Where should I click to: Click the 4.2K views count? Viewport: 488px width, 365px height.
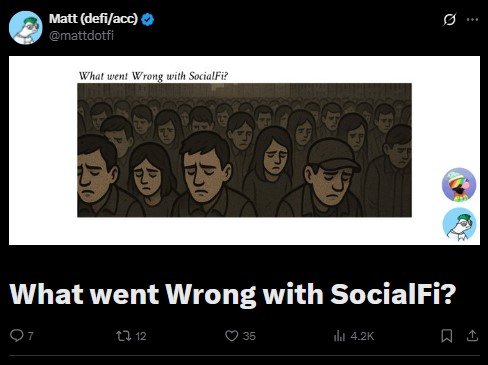tap(362, 336)
